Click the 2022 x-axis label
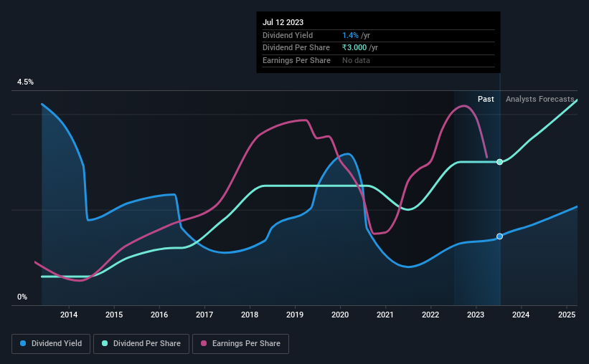 [430, 315]
